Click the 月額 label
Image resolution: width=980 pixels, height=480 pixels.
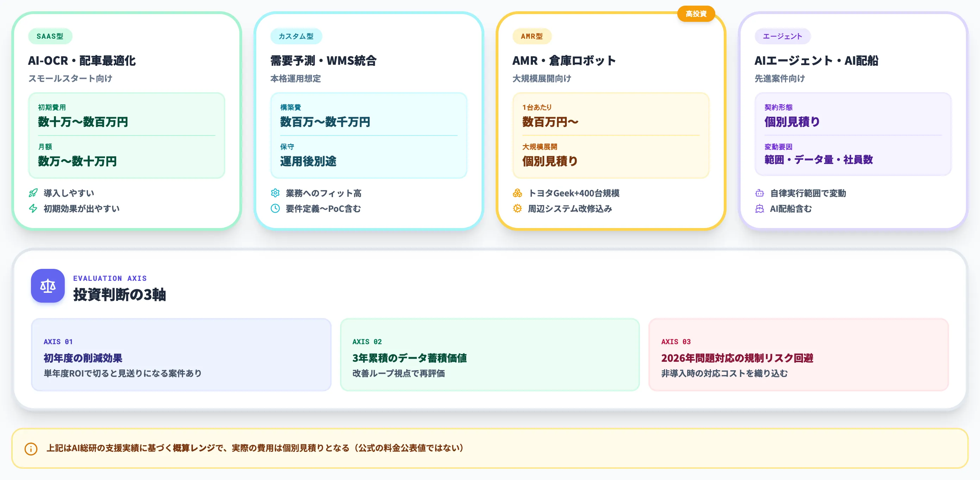pyautogui.click(x=45, y=147)
